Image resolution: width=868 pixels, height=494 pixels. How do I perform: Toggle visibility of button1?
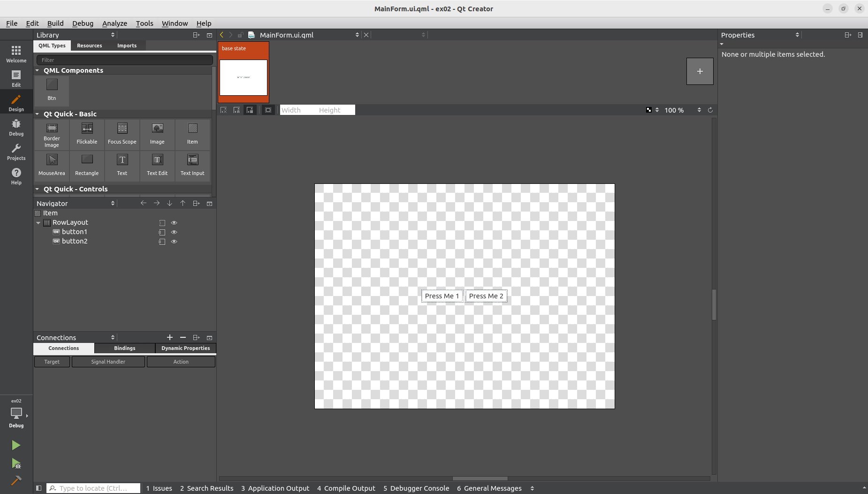174,232
